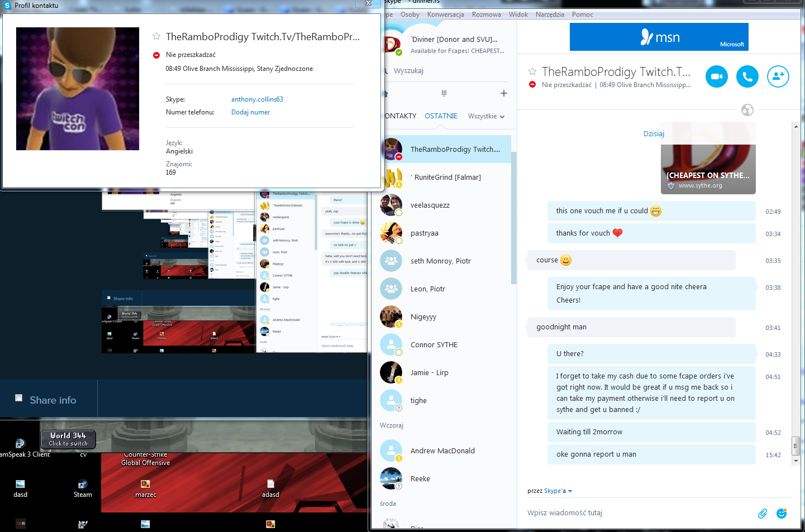This screenshot has height=532, width=805.
Task: Click the Nigeyyy contact avatar
Action: click(391, 317)
